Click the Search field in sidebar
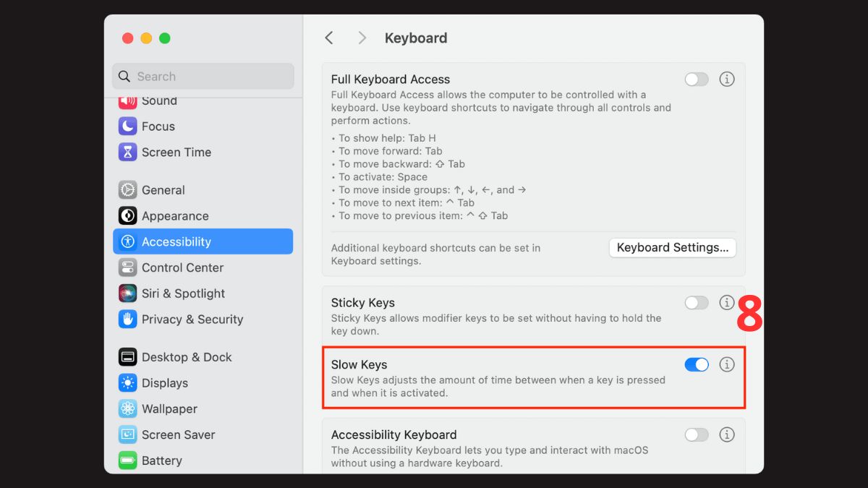The image size is (868, 488). pos(203,77)
